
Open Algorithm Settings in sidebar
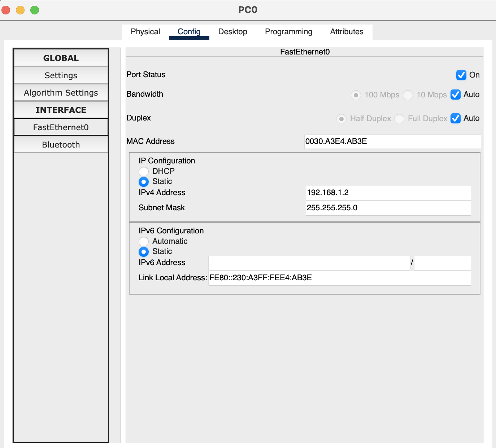tap(61, 93)
